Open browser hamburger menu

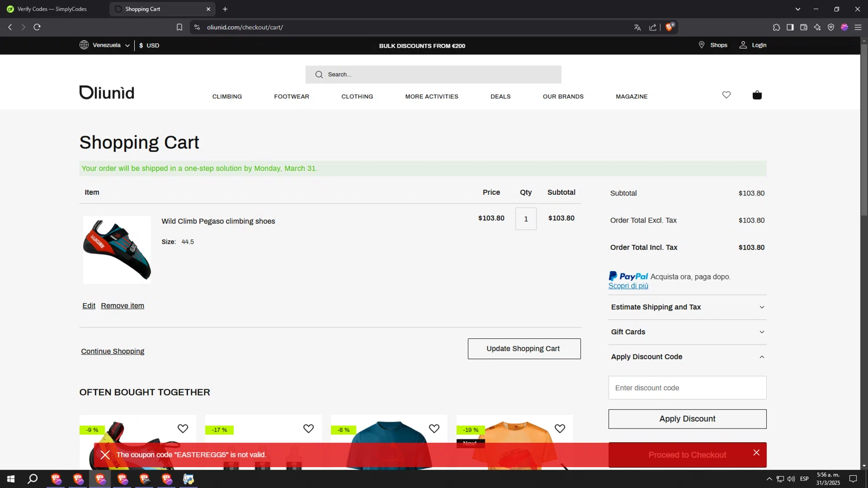858,27
